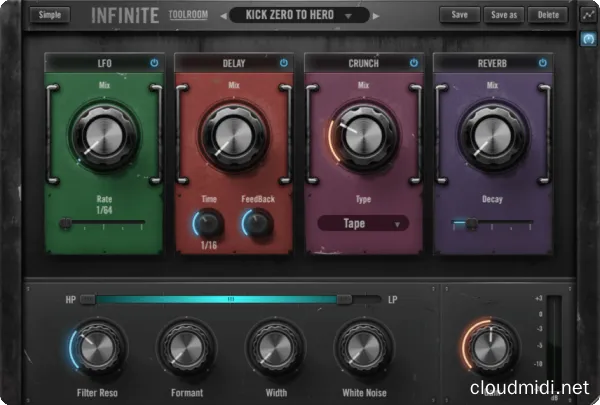Viewport: 600px width, 405px height.
Task: Click the Save button
Action: pos(460,15)
